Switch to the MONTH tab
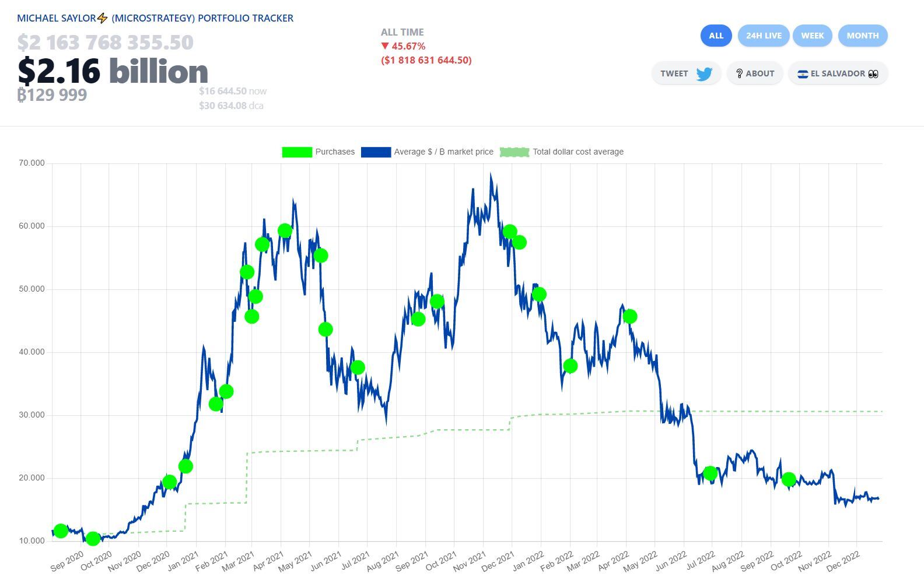The image size is (924, 586). (863, 36)
